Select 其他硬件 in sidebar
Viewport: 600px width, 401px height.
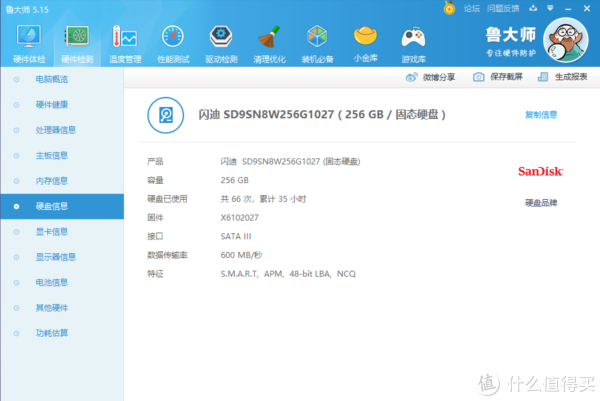click(62, 308)
